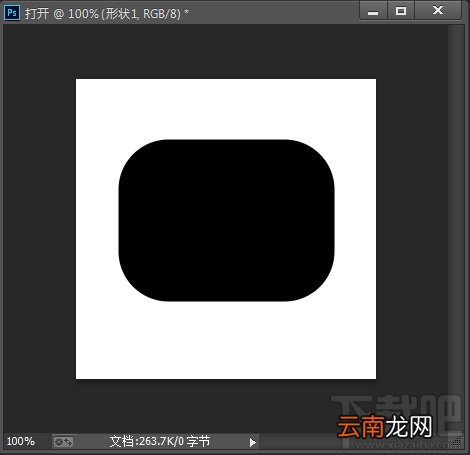
Task: Maximize the document window
Action: (x=401, y=11)
